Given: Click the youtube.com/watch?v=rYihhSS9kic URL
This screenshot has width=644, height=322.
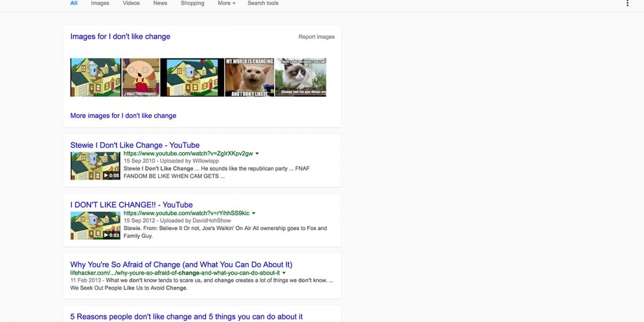Looking at the screenshot, I should point(186,213).
